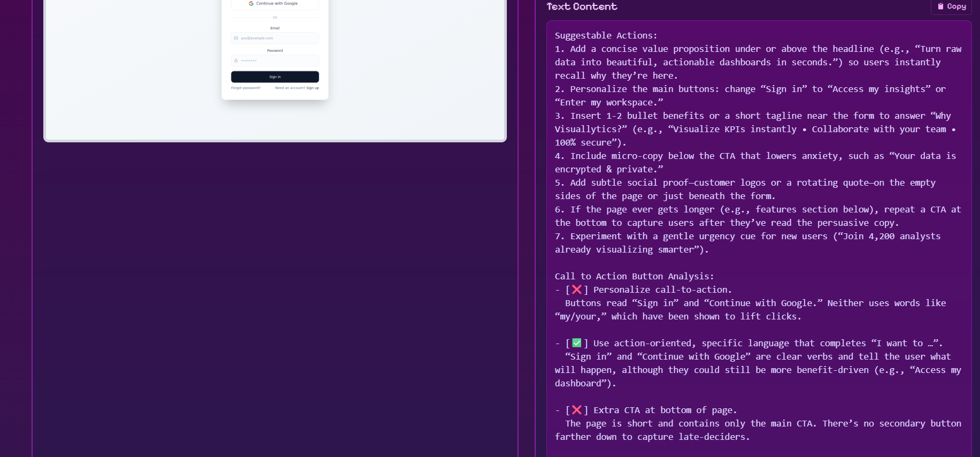Click the dark Sign in button in preview
This screenshot has height=457, width=980.
(275, 77)
